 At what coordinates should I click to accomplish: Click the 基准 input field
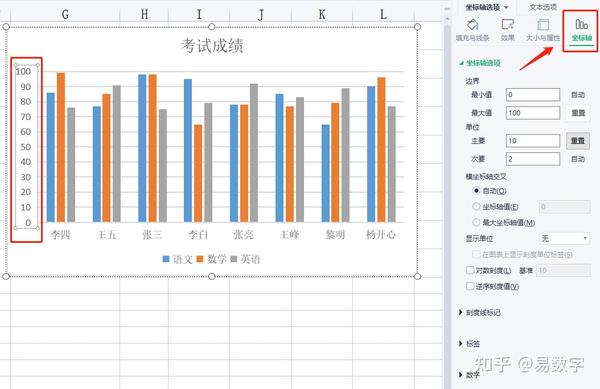pos(563,270)
